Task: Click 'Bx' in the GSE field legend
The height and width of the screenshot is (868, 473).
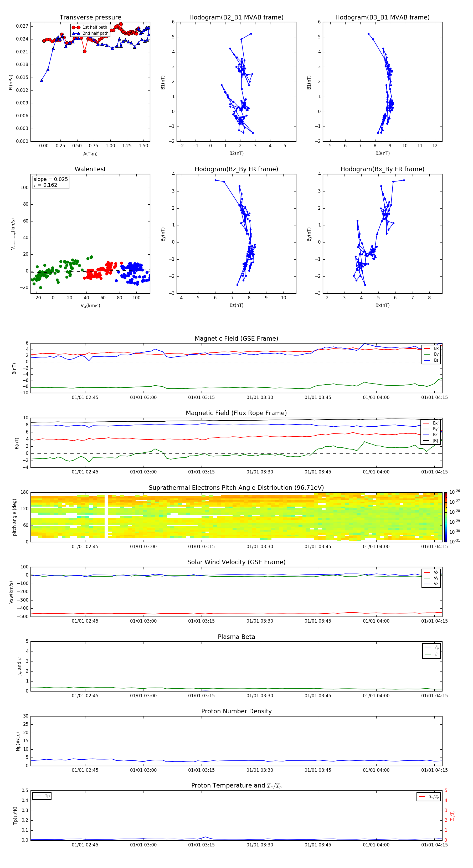Action: pos(436,349)
